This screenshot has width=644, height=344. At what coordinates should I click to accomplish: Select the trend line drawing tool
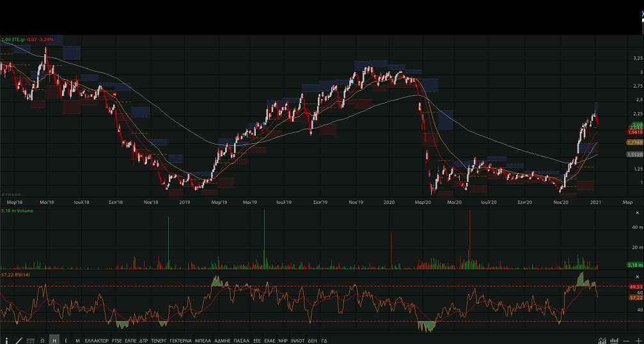tap(18, 341)
